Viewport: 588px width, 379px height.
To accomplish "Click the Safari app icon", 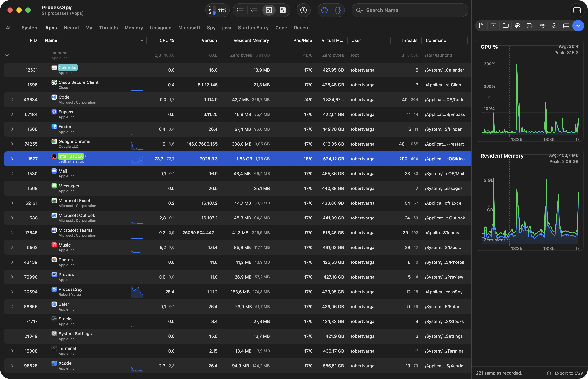I will click(x=54, y=304).
